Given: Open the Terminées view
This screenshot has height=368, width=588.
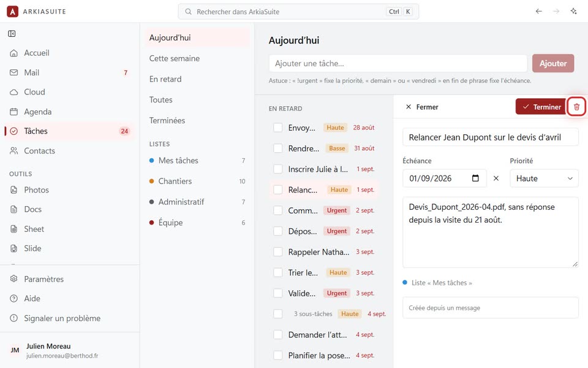Looking at the screenshot, I should [197, 121].
